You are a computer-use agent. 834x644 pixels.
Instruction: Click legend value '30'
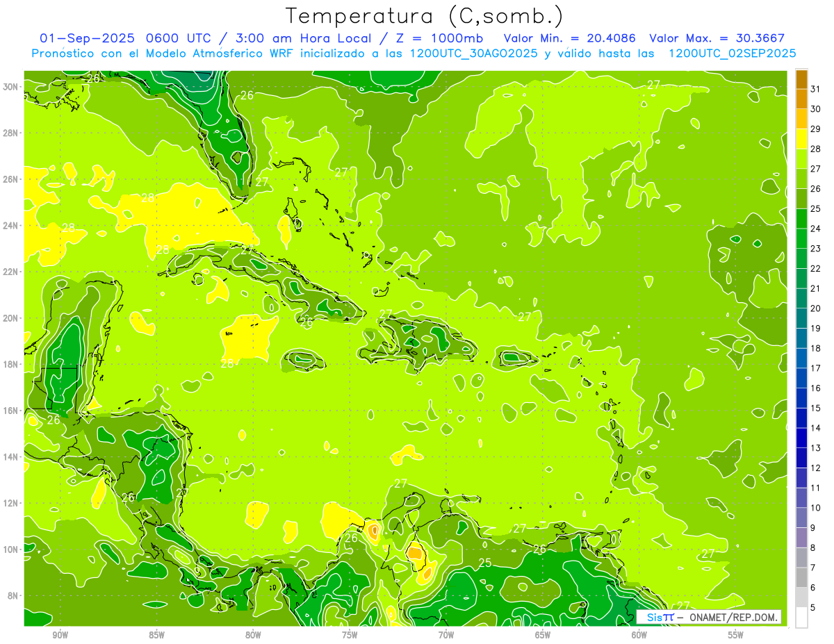pos(816,108)
